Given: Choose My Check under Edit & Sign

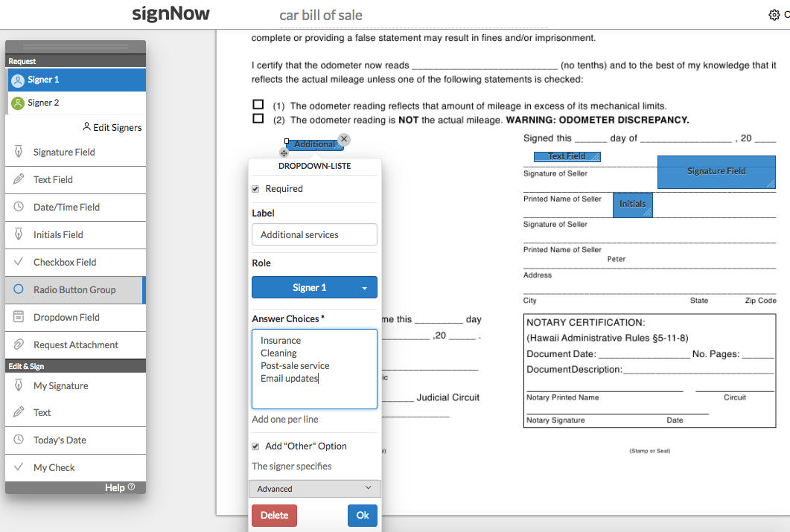Looking at the screenshot, I should tap(75, 468).
